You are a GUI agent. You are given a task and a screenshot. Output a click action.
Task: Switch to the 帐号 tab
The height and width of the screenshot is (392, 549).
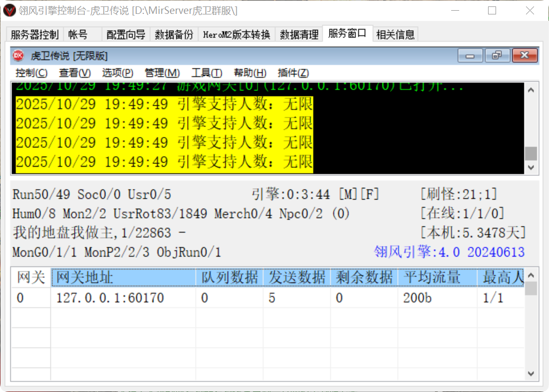point(79,34)
